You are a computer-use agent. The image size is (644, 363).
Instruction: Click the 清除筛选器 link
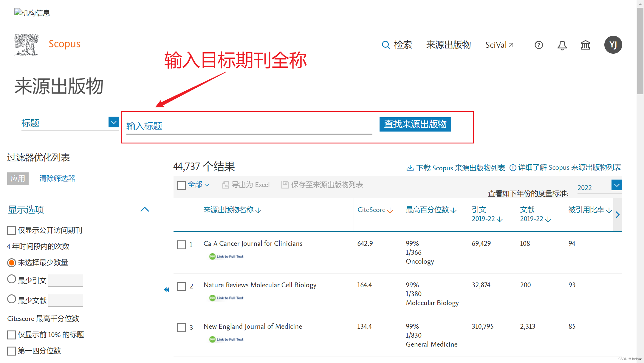[57, 178]
